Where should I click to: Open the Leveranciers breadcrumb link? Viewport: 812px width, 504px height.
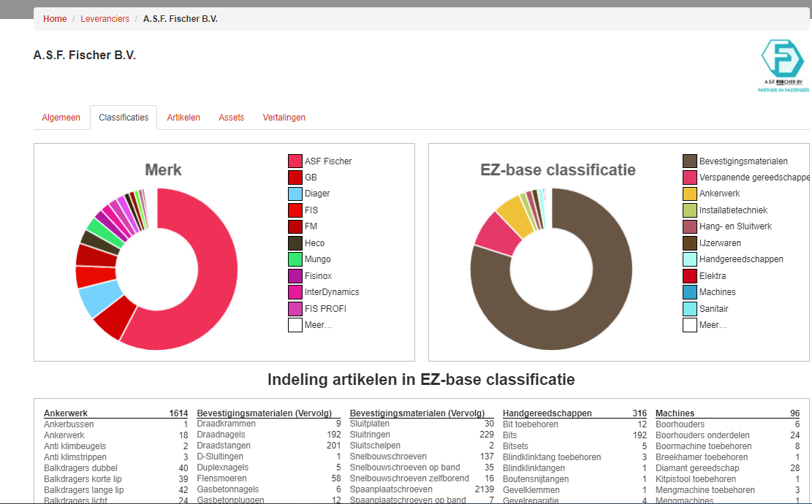pos(105,19)
